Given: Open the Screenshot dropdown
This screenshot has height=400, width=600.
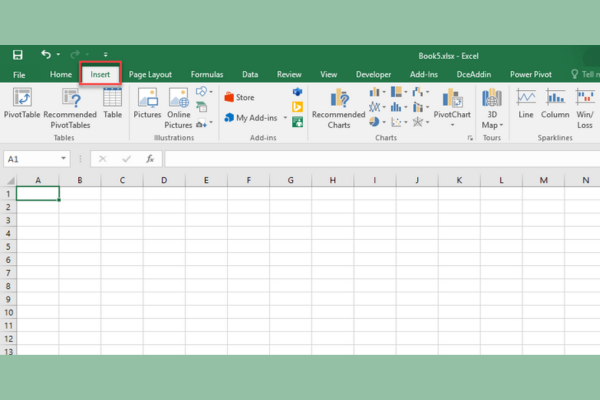Looking at the screenshot, I should click(x=204, y=123).
